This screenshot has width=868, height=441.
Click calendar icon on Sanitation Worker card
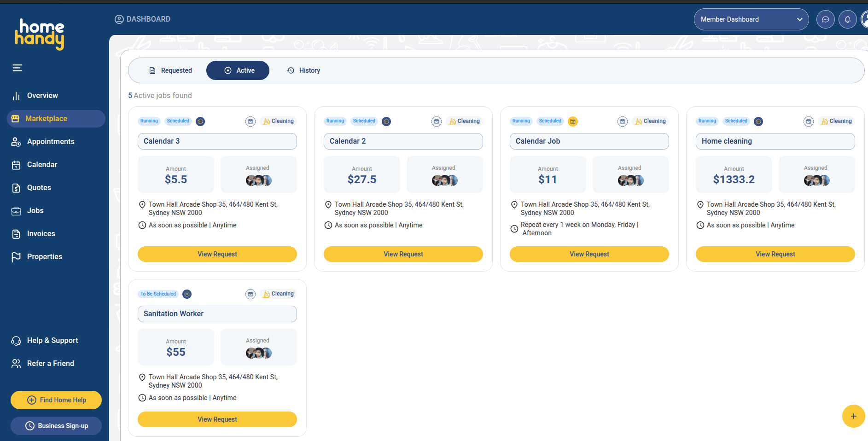pos(250,294)
